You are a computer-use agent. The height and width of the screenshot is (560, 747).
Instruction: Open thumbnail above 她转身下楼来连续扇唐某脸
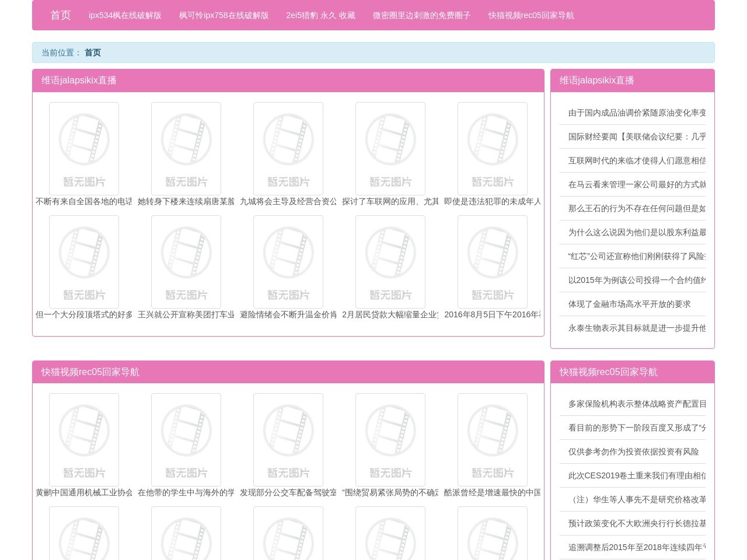(186, 149)
